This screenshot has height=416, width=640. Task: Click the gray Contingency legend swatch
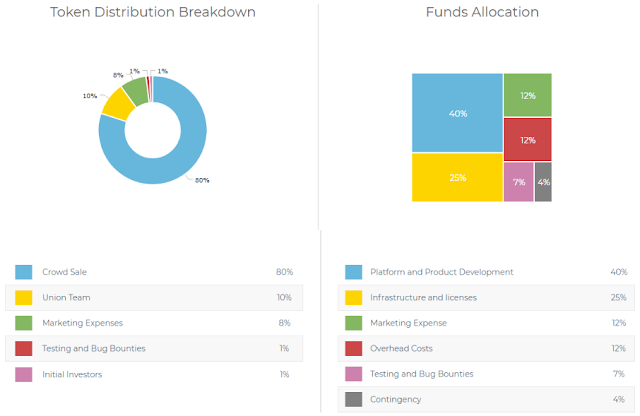(x=353, y=399)
